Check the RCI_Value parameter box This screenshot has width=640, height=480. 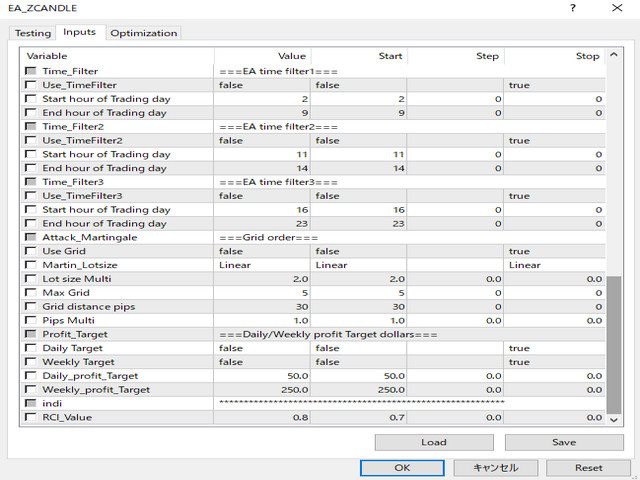tap(30, 417)
